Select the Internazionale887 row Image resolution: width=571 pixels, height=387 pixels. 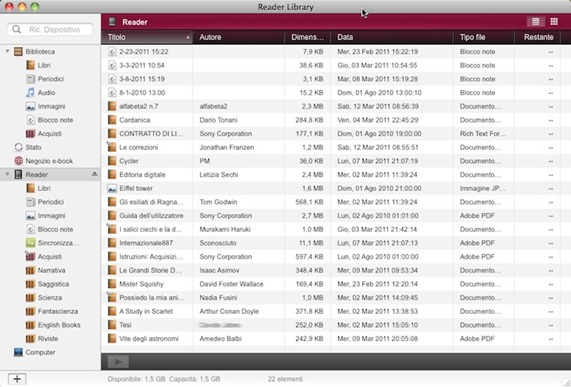coord(336,243)
